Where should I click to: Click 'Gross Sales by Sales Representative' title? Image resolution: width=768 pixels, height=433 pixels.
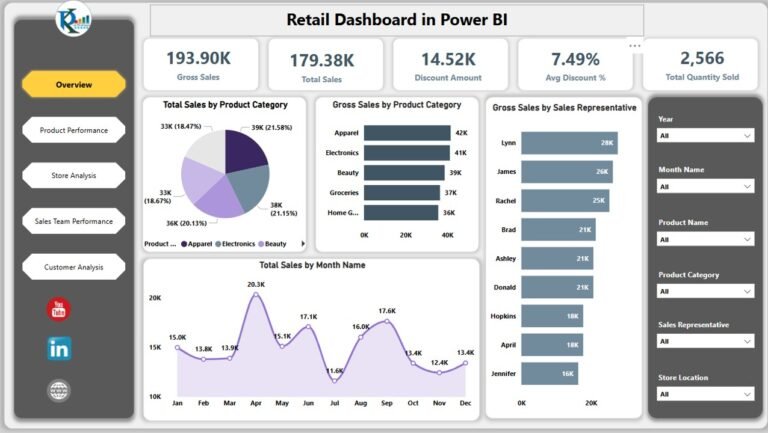pos(564,108)
